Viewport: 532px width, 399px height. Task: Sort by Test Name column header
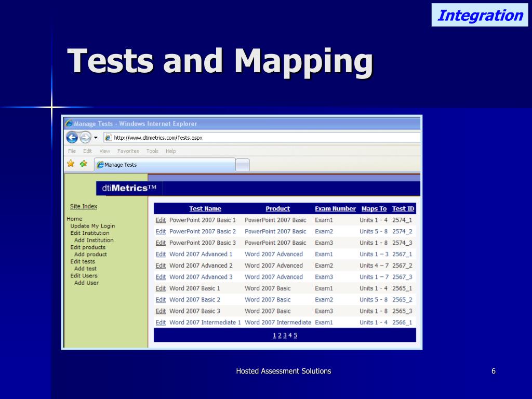[205, 209]
